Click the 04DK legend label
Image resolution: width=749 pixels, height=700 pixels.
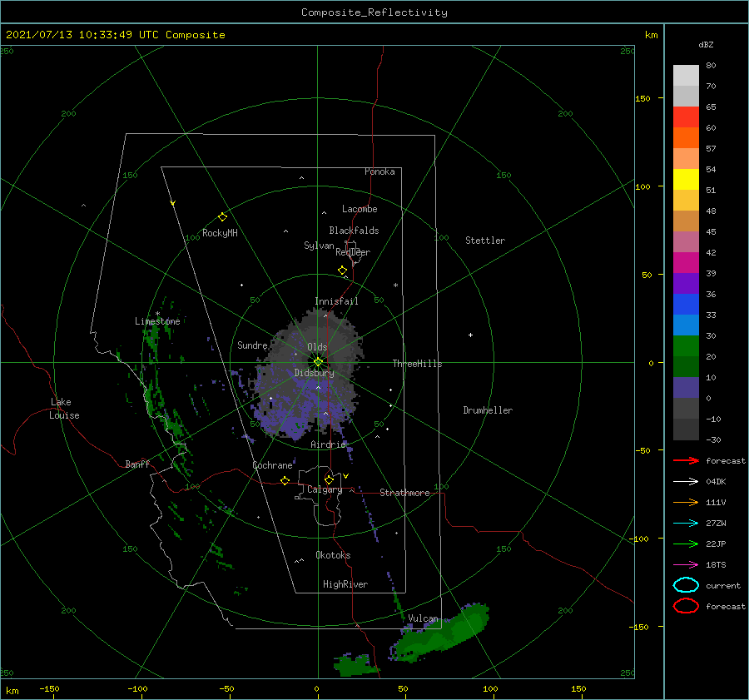click(716, 482)
